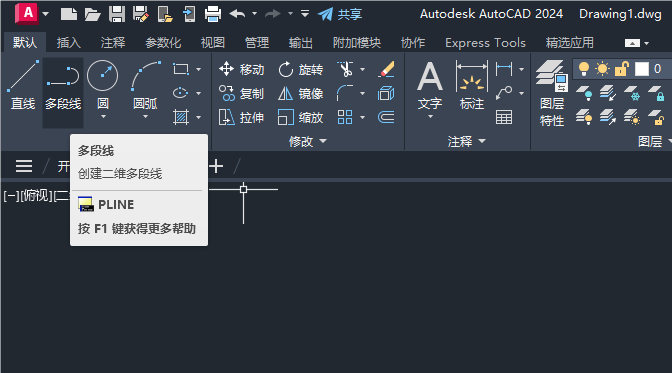Click the Rectangle draw icon
672x373 pixels.
tap(181, 69)
